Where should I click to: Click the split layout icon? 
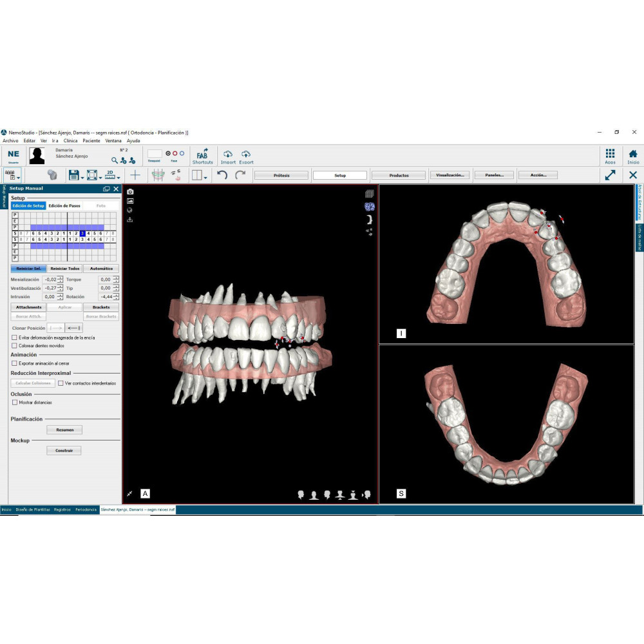[196, 175]
